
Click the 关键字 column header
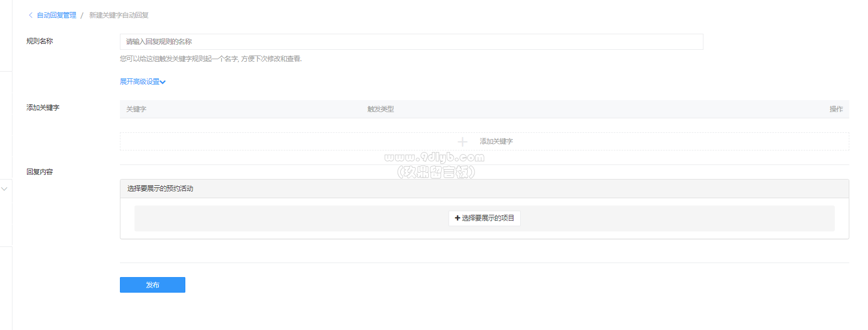[136, 109]
